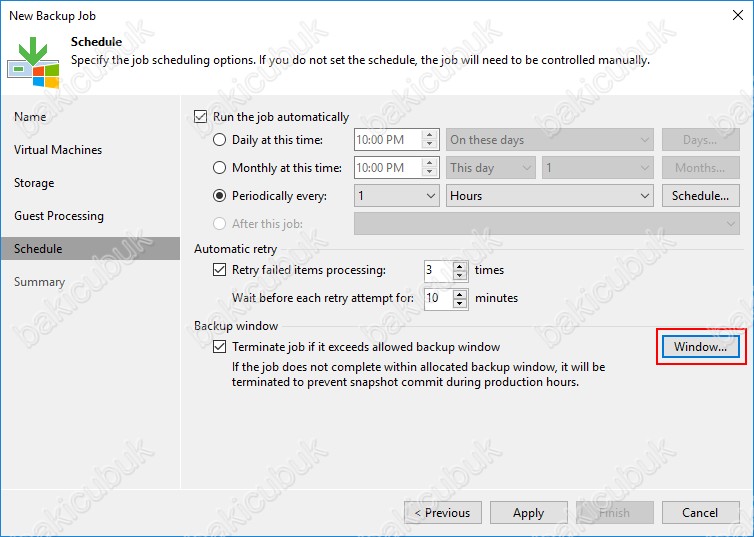Viewport: 754px width, 537px height.
Task: Decrease retry times count
Action: pos(460,275)
